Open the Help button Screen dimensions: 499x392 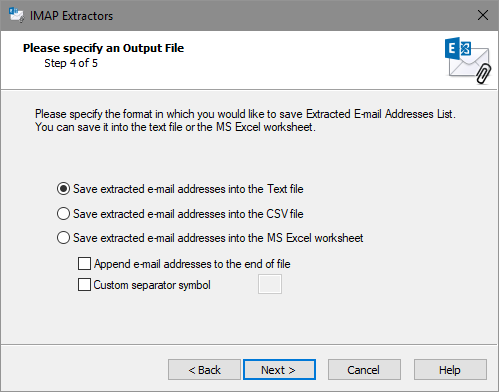[x=450, y=370]
